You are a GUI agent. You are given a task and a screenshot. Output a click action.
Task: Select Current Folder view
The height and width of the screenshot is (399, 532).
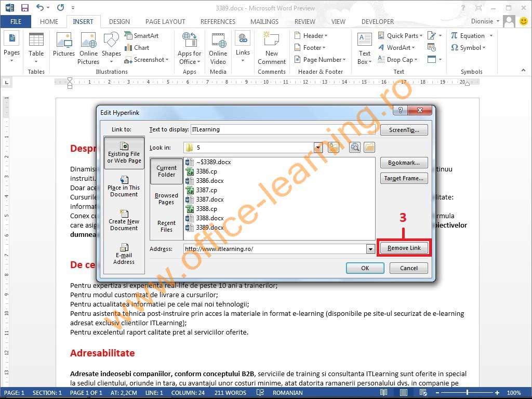coord(166,171)
